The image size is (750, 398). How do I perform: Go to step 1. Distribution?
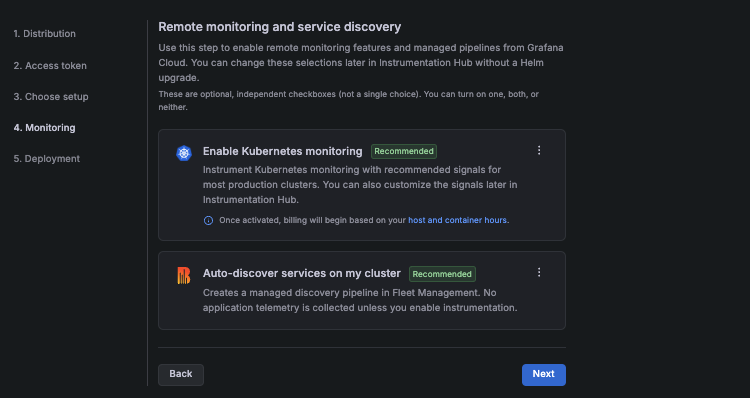pyautogui.click(x=44, y=33)
